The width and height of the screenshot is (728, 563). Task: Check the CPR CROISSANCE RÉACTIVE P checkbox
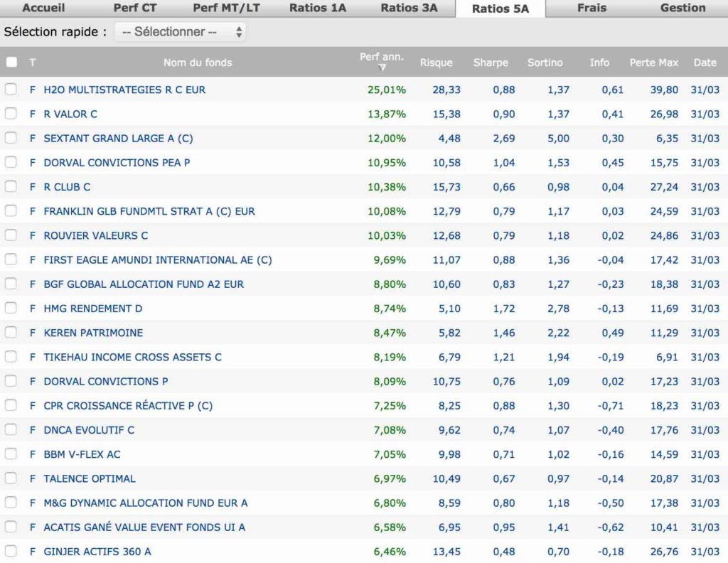tap(11, 405)
